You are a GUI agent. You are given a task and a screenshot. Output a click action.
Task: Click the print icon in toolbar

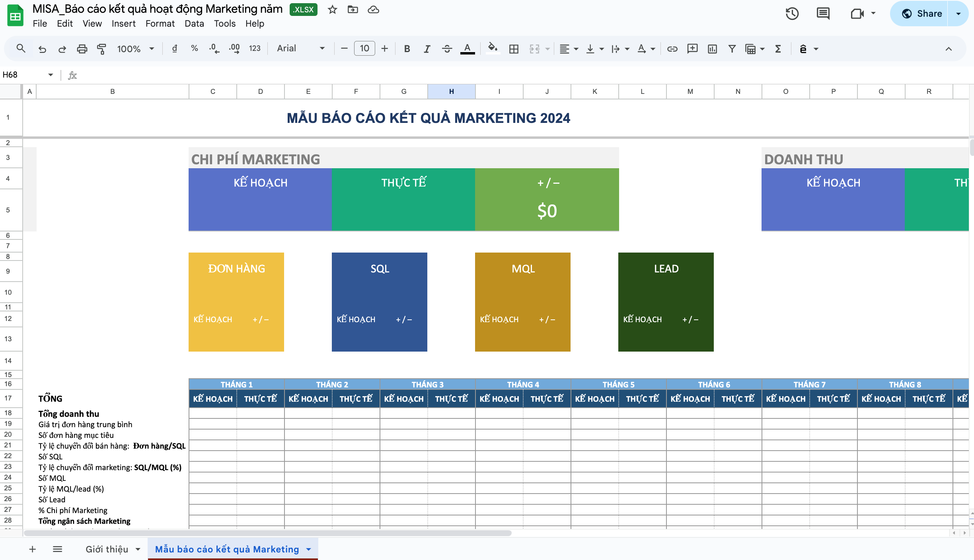point(82,49)
